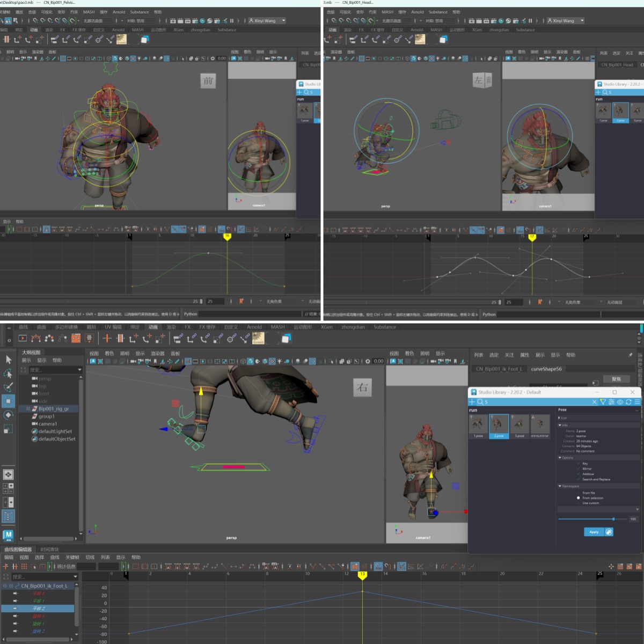Click Set Key icon on enlarged shelf
This screenshot has width=644, height=644.
107,338
